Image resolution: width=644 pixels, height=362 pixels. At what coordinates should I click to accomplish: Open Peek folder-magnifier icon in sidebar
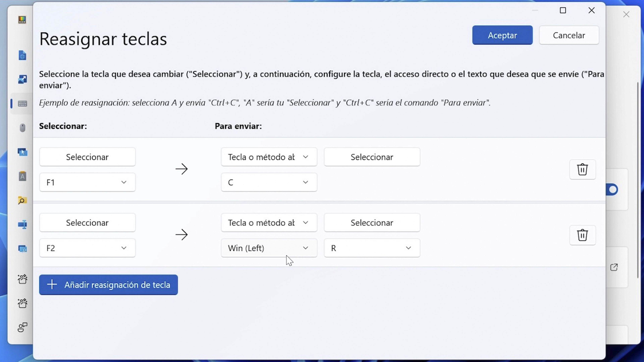22,201
